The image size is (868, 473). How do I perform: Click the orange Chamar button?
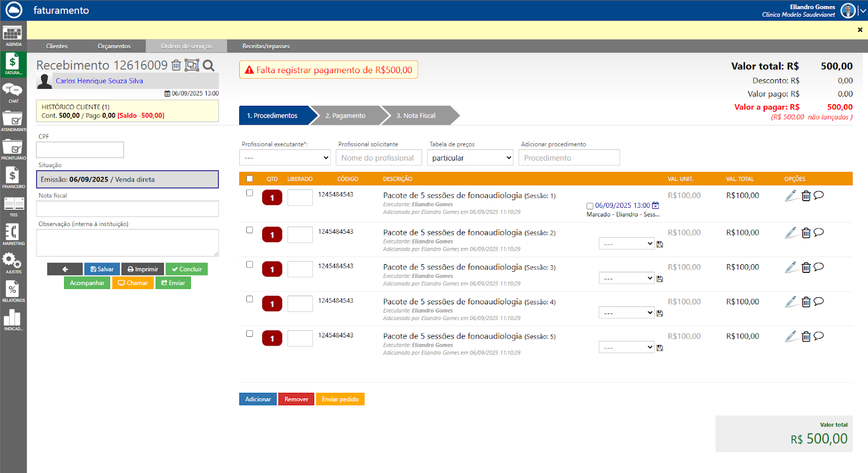[x=133, y=283]
